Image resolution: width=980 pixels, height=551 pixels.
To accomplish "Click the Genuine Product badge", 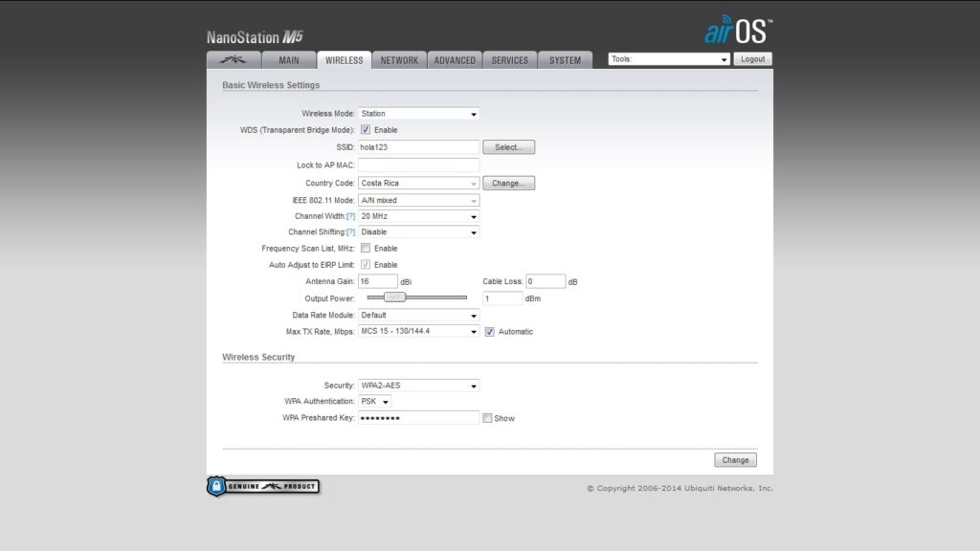I will tap(263, 486).
